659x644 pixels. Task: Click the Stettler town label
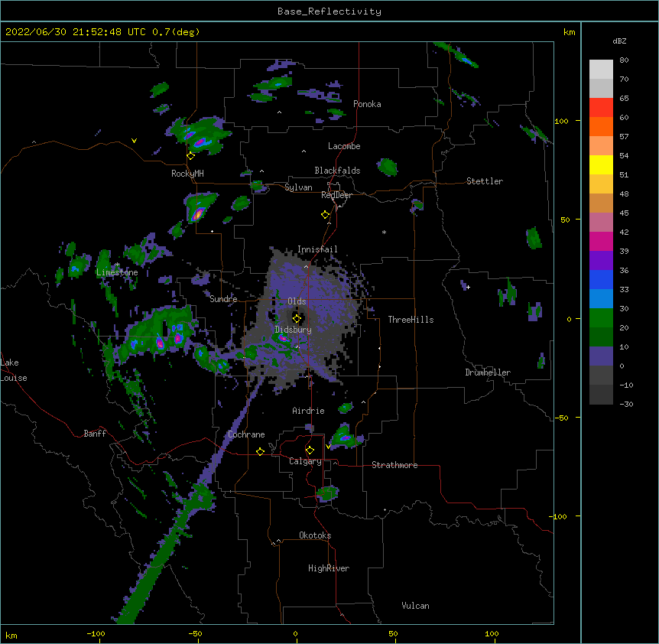click(485, 181)
